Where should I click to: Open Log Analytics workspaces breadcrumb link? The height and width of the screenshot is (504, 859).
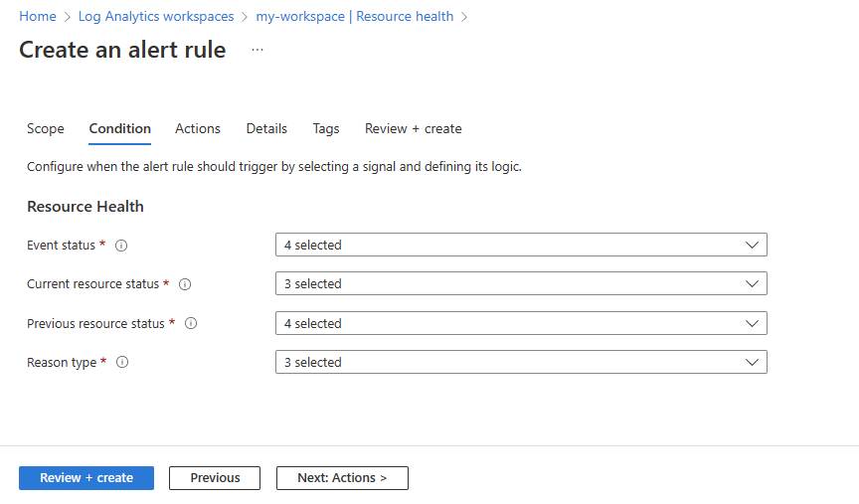point(156,17)
